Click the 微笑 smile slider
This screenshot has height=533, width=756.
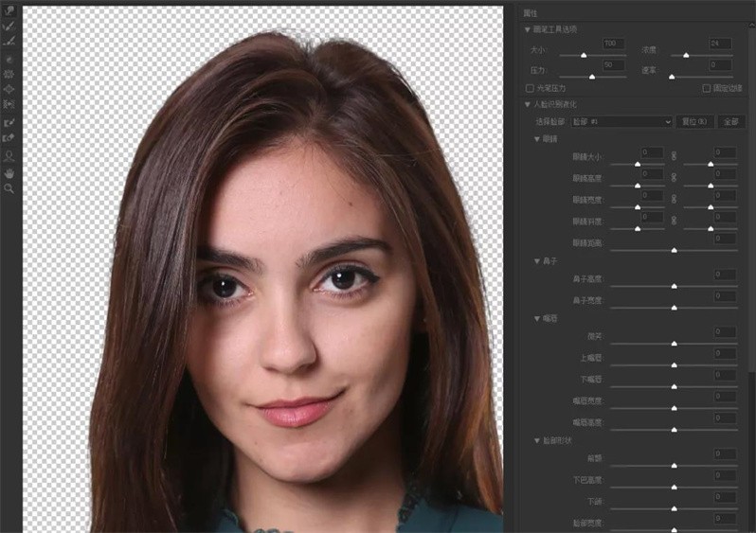674,344
